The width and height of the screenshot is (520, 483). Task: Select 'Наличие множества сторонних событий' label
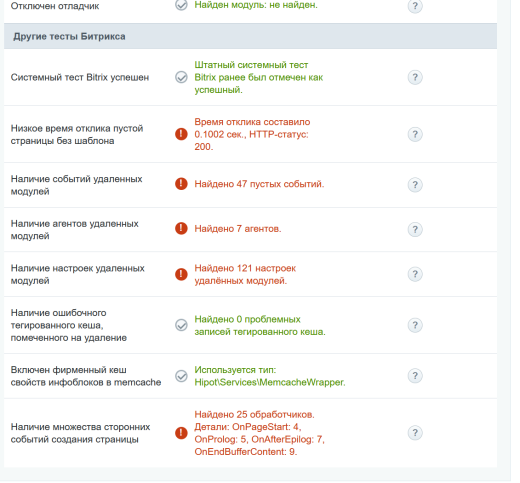[x=80, y=433]
